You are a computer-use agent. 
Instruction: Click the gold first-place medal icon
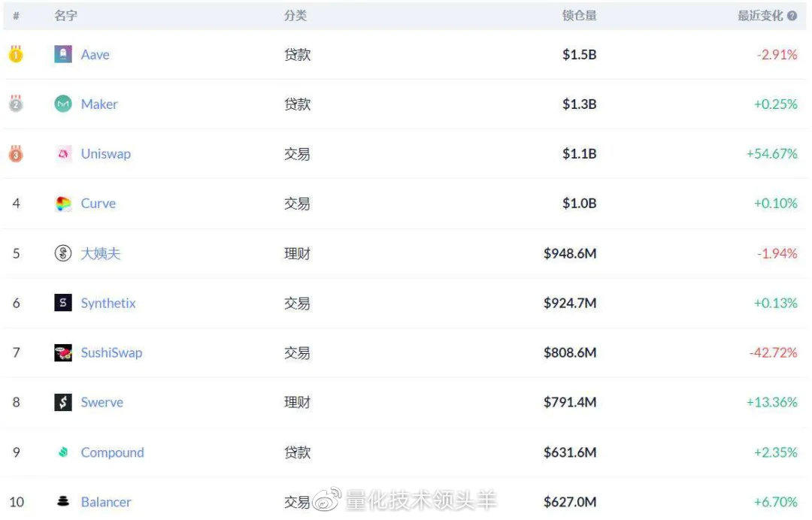pyautogui.click(x=16, y=54)
